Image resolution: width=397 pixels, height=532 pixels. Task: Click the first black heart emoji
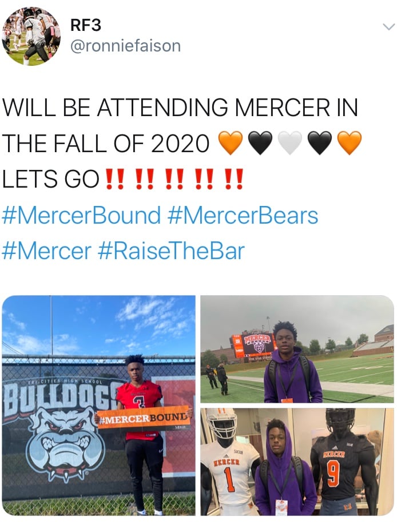[260, 143]
